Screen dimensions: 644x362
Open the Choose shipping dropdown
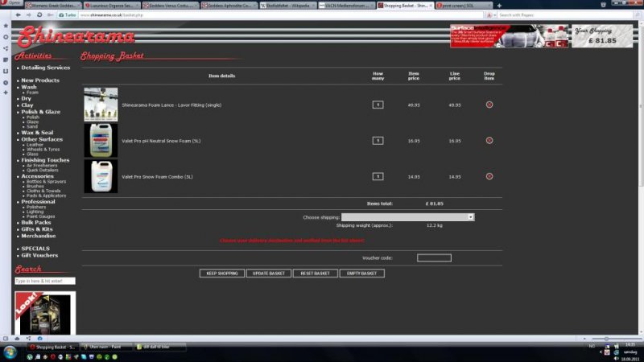[x=407, y=217]
